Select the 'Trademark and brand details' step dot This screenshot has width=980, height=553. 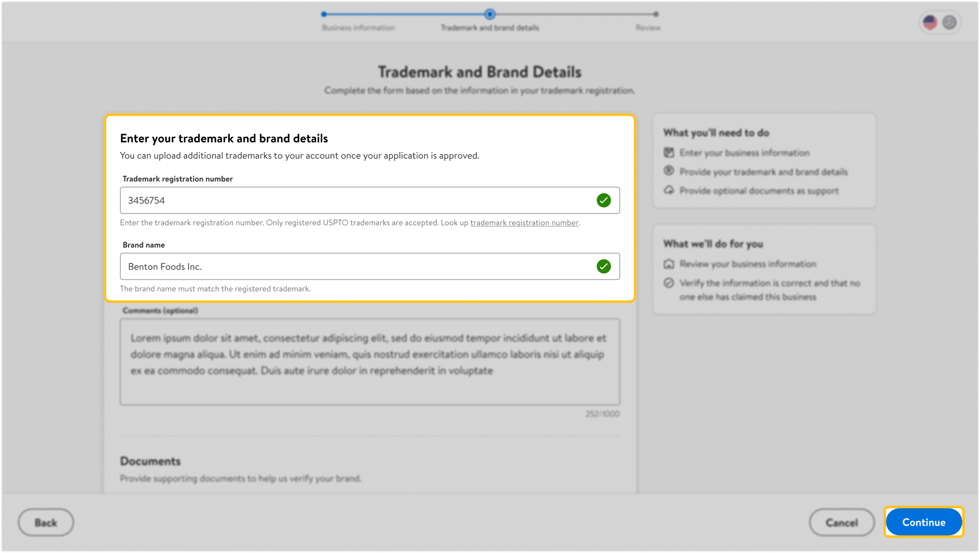[x=489, y=15]
